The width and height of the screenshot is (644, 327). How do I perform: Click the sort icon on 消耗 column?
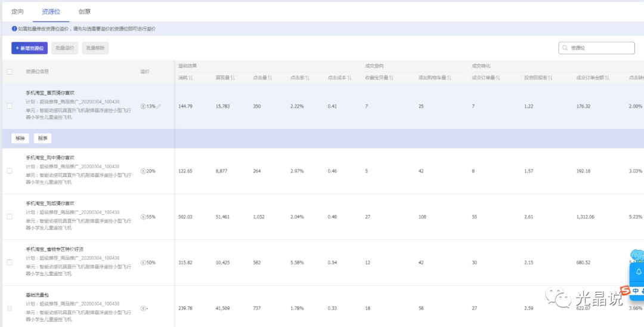pyautogui.click(x=191, y=78)
